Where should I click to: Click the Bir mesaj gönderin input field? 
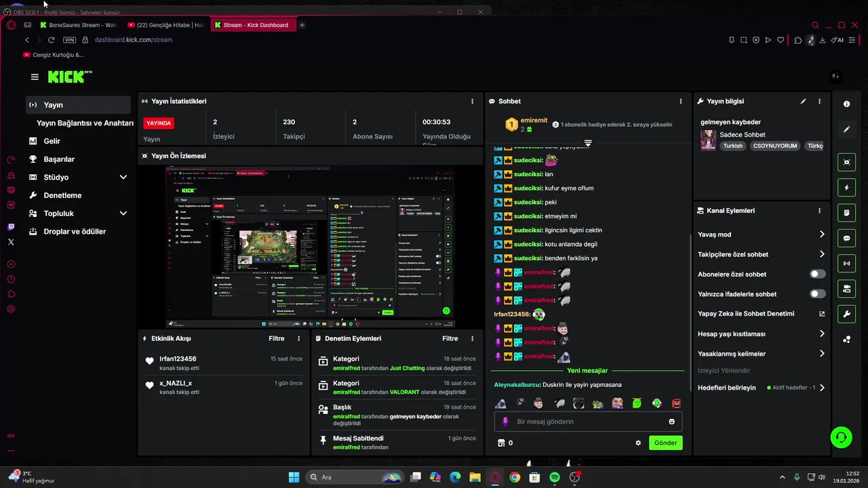coord(588,422)
